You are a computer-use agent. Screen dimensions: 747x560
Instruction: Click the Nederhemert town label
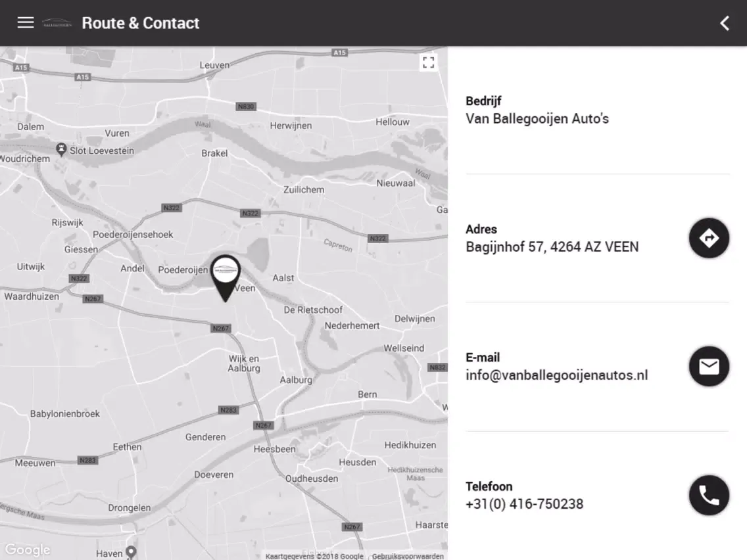tap(352, 326)
